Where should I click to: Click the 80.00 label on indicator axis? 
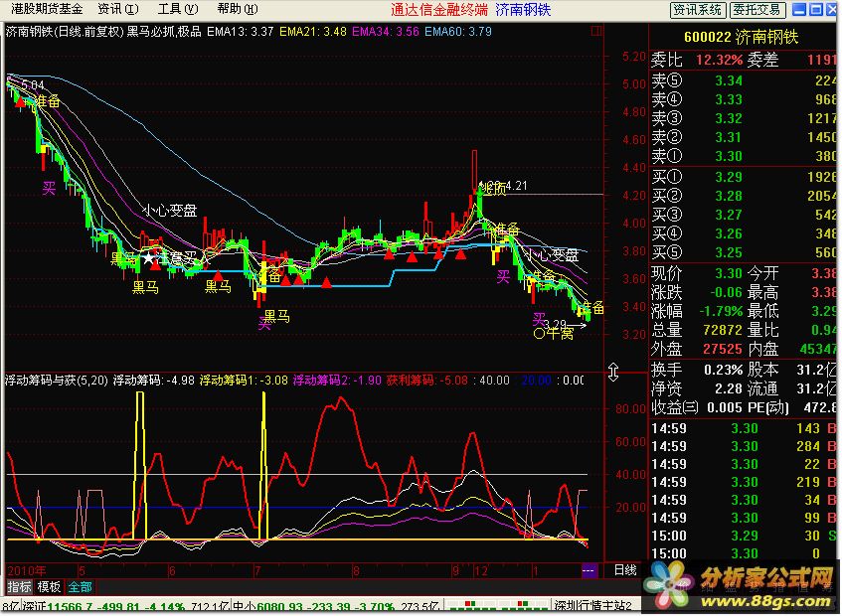click(x=630, y=408)
